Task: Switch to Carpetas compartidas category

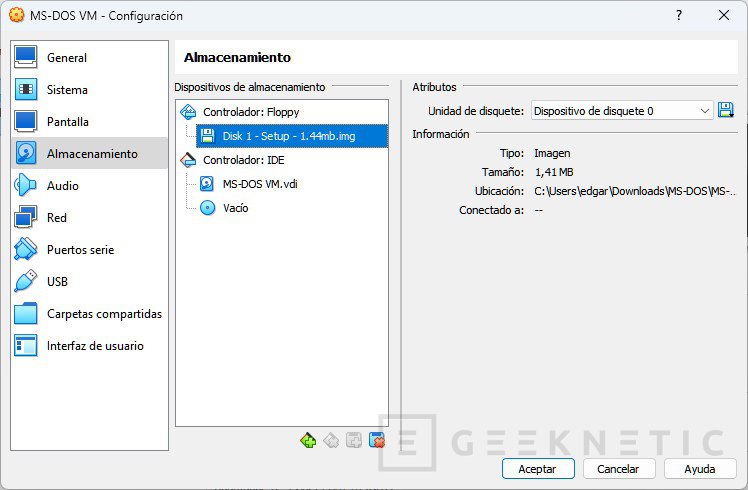Action: [104, 314]
